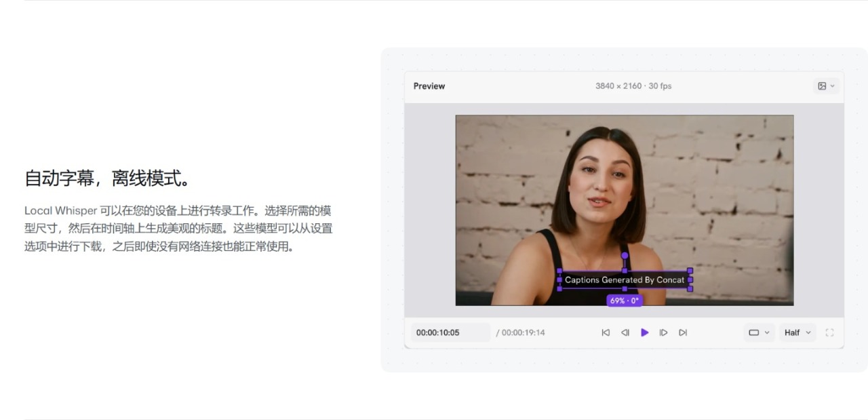This screenshot has height=420, width=868.
Task: Open the aspect ratio frame dropdown
Action: (x=759, y=332)
